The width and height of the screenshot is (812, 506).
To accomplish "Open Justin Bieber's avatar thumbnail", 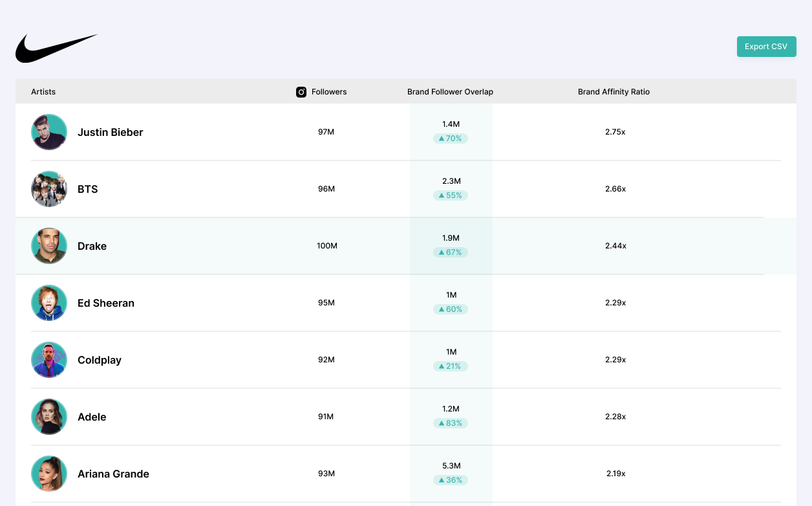I will click(49, 132).
